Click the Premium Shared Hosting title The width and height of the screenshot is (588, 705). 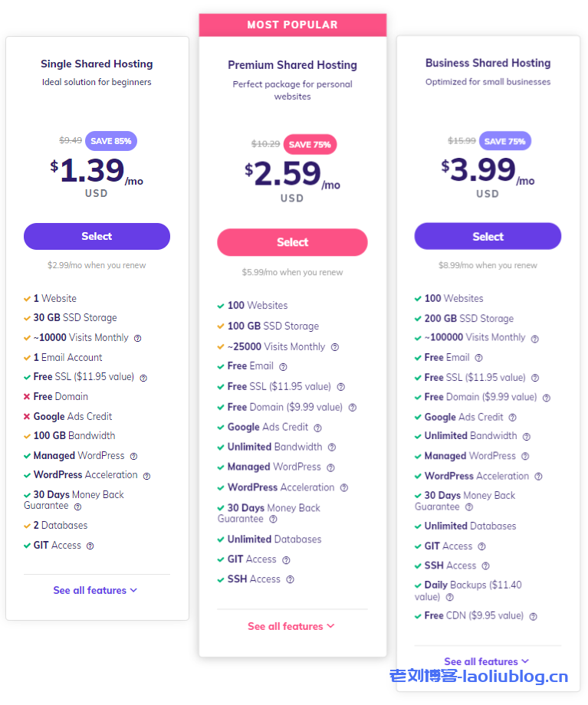pos(292,65)
